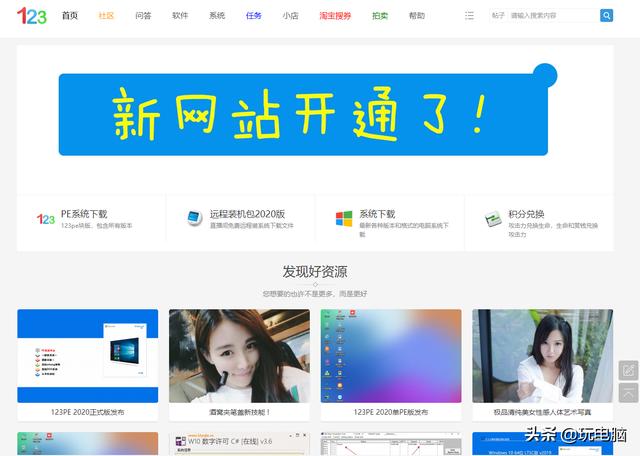The width and height of the screenshot is (640, 456).
Task: Open the 帖子 search type dropdown
Action: point(497,16)
